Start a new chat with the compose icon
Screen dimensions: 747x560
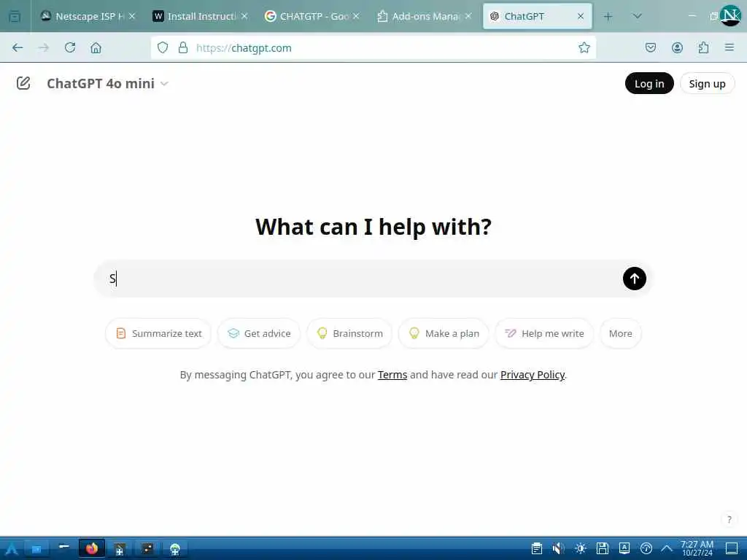tap(23, 83)
